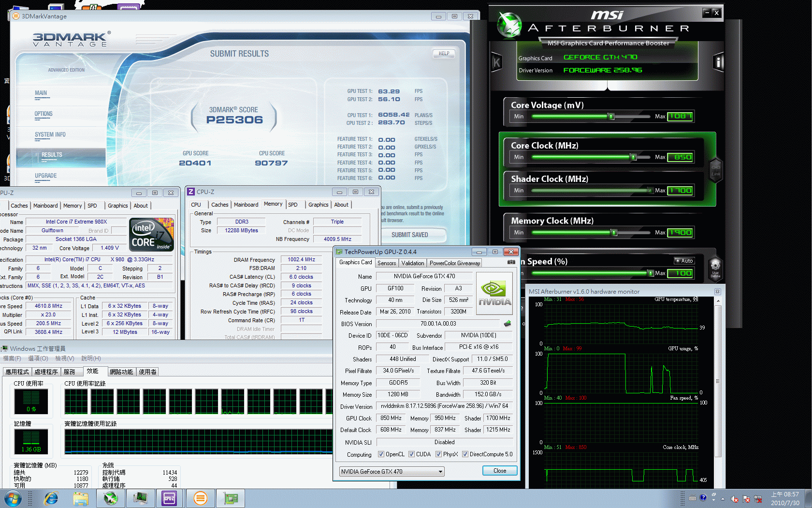Click the Core Voltage 1087 value field

click(x=680, y=117)
